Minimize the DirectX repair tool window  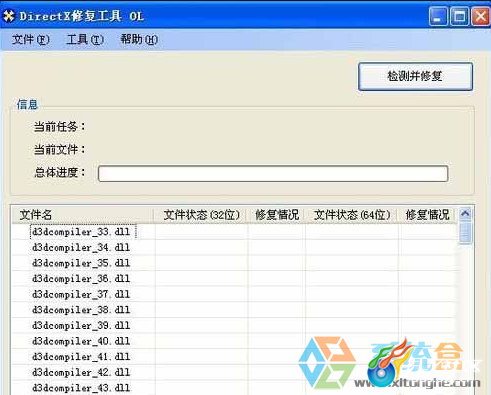click(x=438, y=16)
